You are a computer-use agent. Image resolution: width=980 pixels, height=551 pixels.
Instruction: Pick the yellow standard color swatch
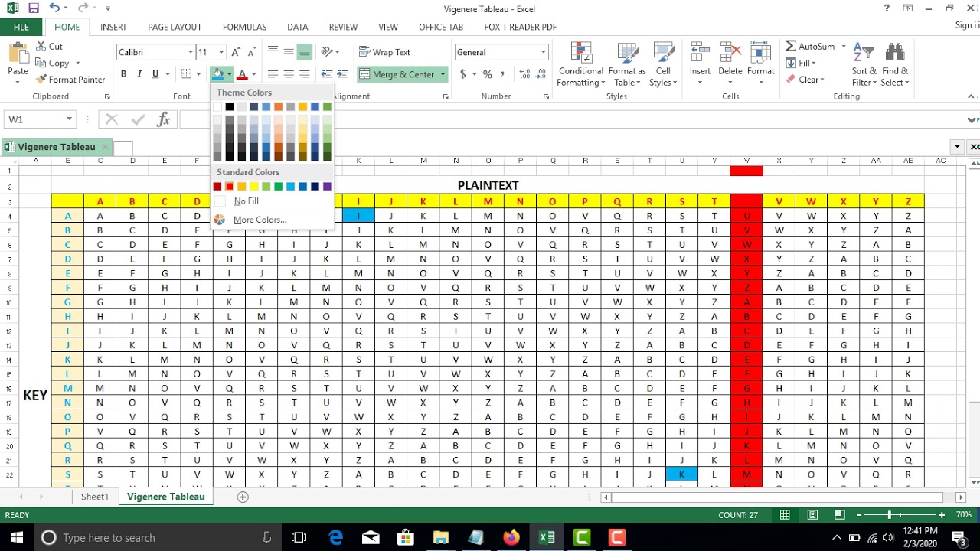(x=254, y=187)
